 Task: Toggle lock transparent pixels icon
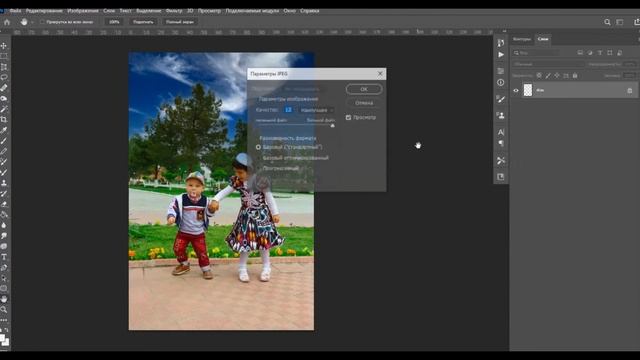[539, 76]
